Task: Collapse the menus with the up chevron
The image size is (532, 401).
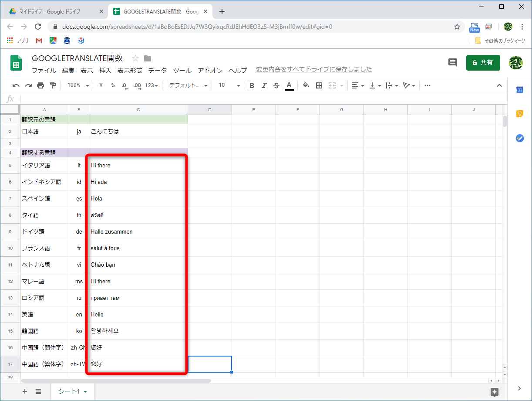Action: [x=499, y=85]
